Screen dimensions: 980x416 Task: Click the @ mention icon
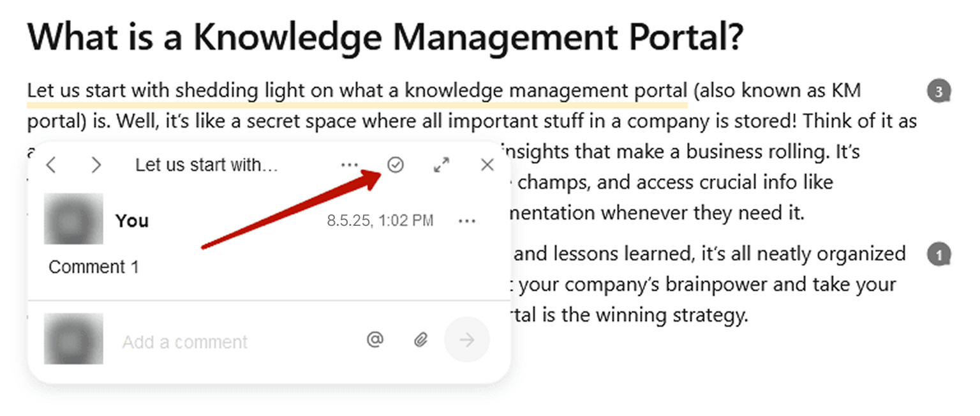[375, 340]
